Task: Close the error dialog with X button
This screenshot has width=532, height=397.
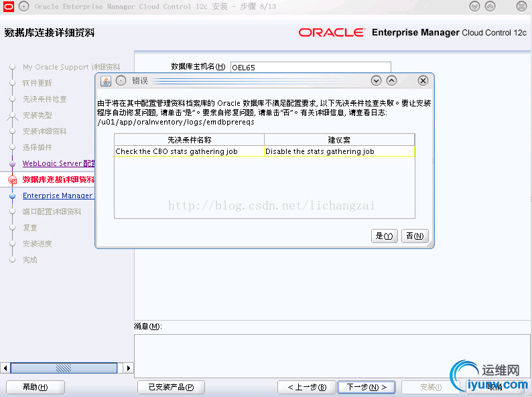Action: [x=423, y=81]
